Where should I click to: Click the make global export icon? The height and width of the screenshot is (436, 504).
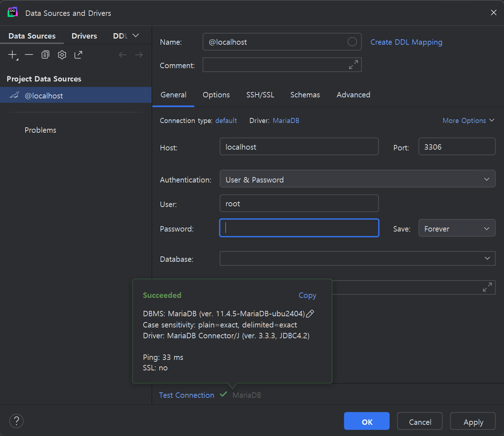click(78, 55)
